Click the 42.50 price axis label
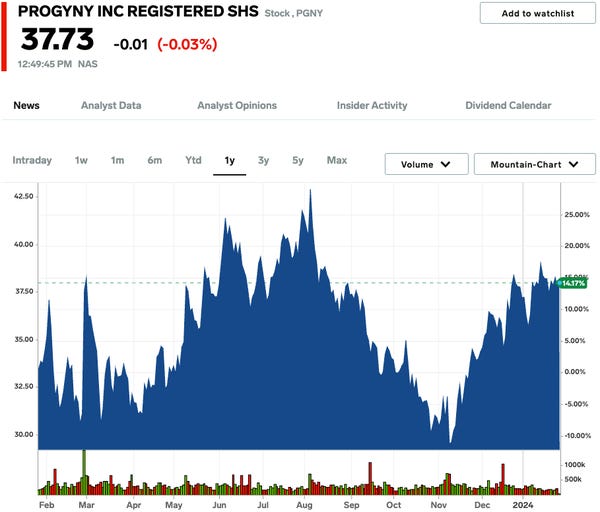This screenshot has width=600, height=512. pos(24,196)
